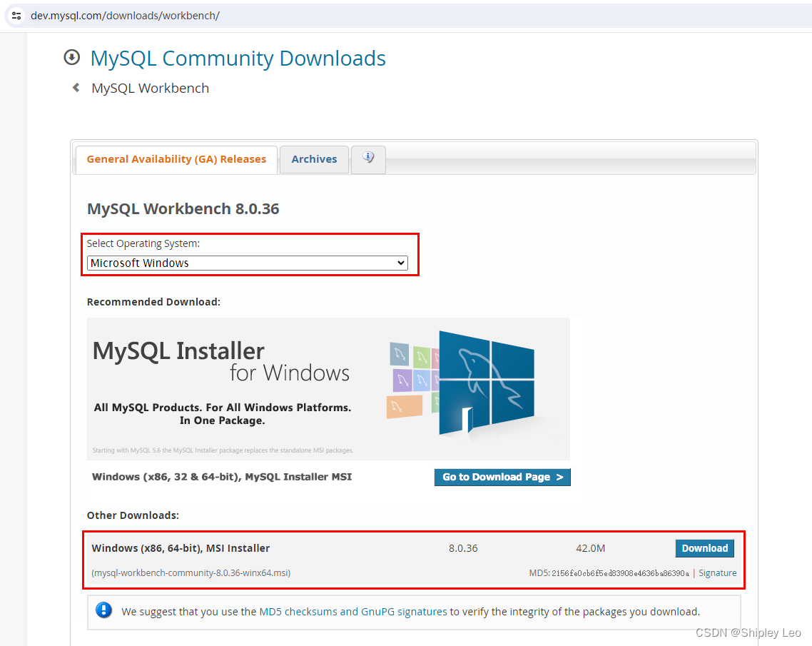Click the MD5 hash value text

point(620,573)
